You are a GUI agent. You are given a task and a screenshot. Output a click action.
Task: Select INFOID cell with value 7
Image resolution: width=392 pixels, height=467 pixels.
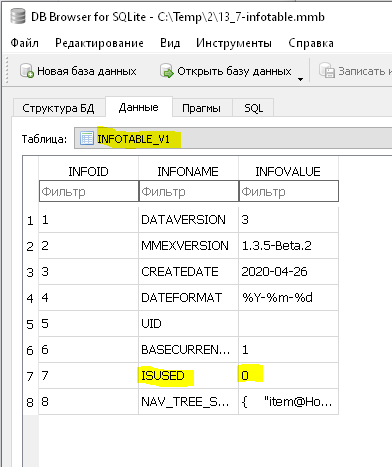[x=88, y=376]
